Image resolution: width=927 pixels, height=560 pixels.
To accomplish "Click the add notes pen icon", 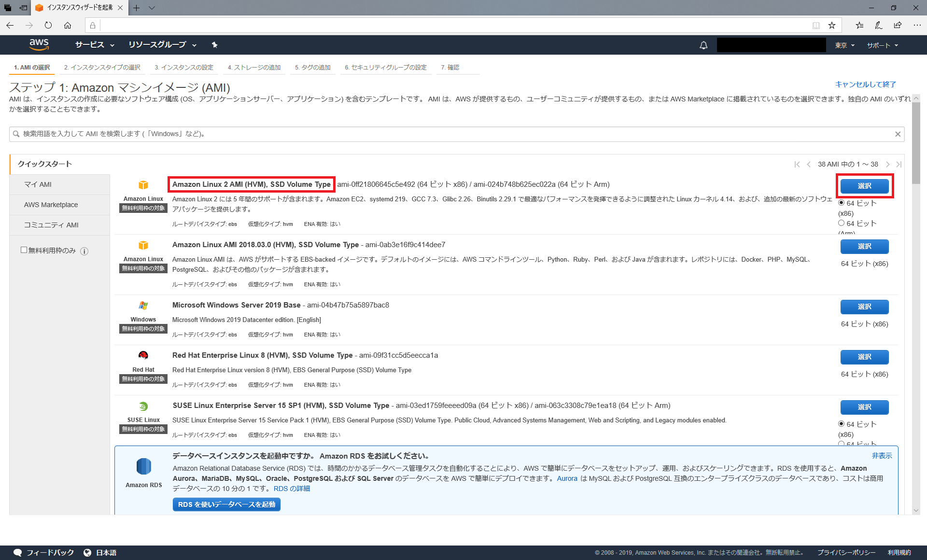I will click(x=879, y=25).
